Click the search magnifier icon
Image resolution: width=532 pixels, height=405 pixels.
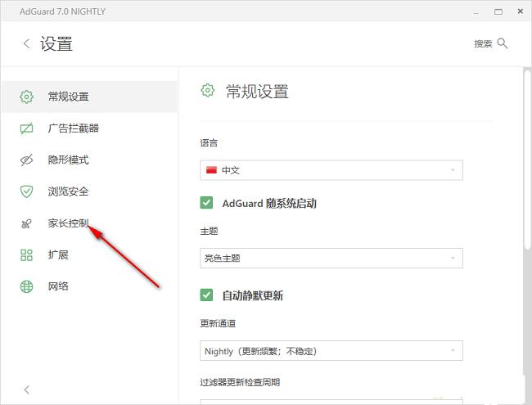503,43
